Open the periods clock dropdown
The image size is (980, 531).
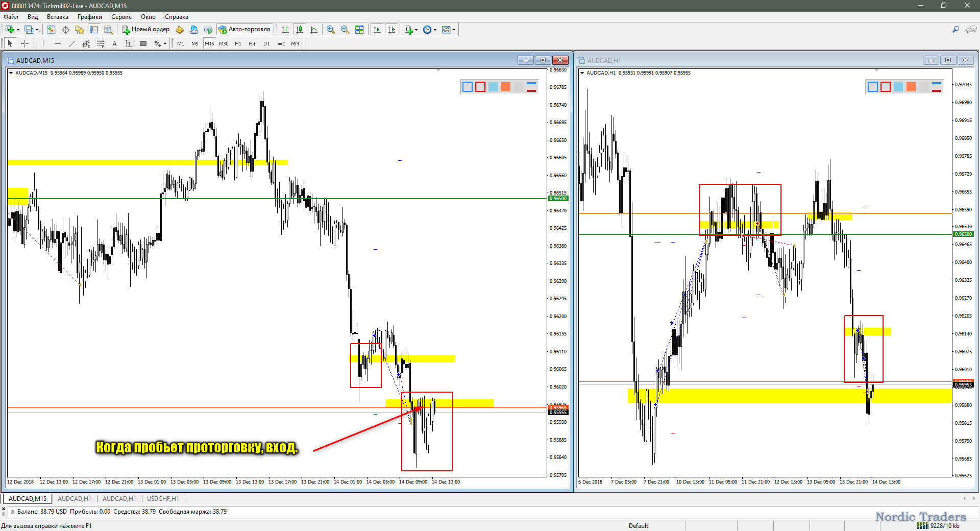[x=430, y=30]
